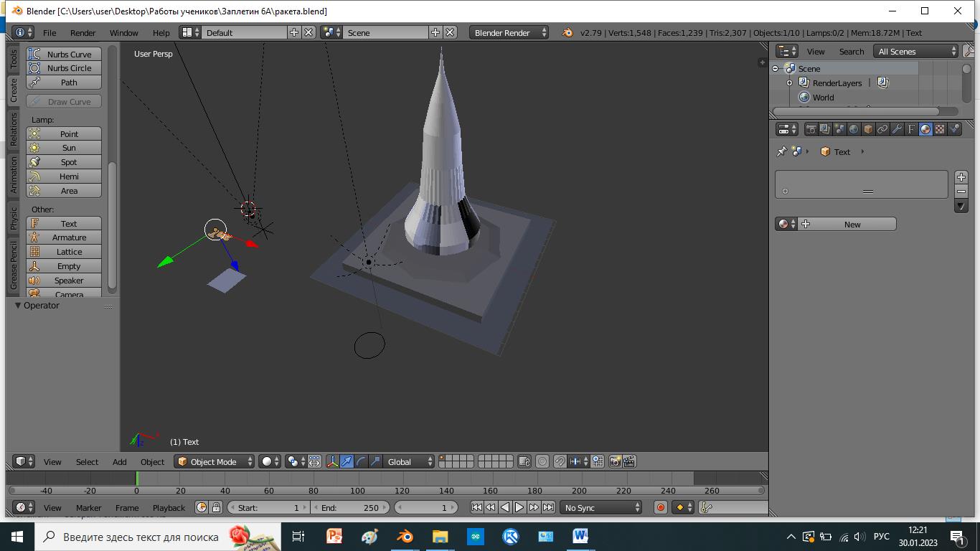The height and width of the screenshot is (551, 980).
Task: Enable the scale manipulator
Action: 376,461
